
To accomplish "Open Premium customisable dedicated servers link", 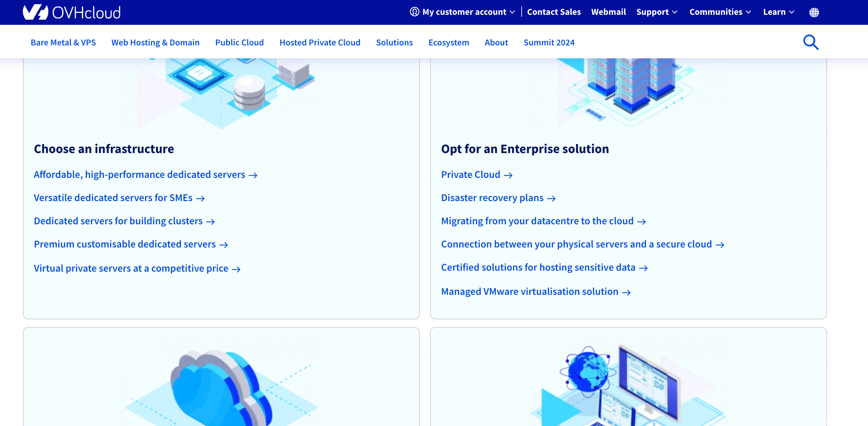I will click(125, 244).
